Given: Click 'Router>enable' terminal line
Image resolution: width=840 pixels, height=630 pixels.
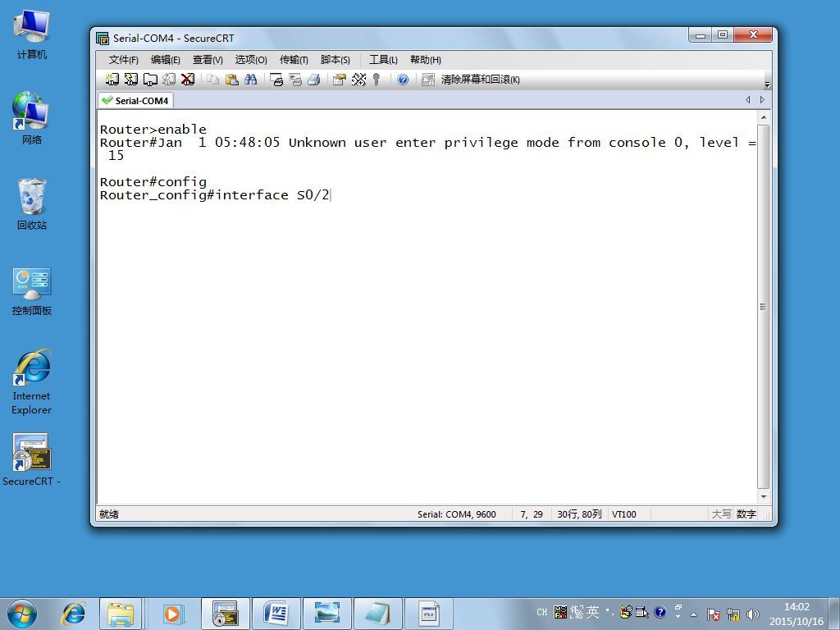Looking at the screenshot, I should click(153, 129).
